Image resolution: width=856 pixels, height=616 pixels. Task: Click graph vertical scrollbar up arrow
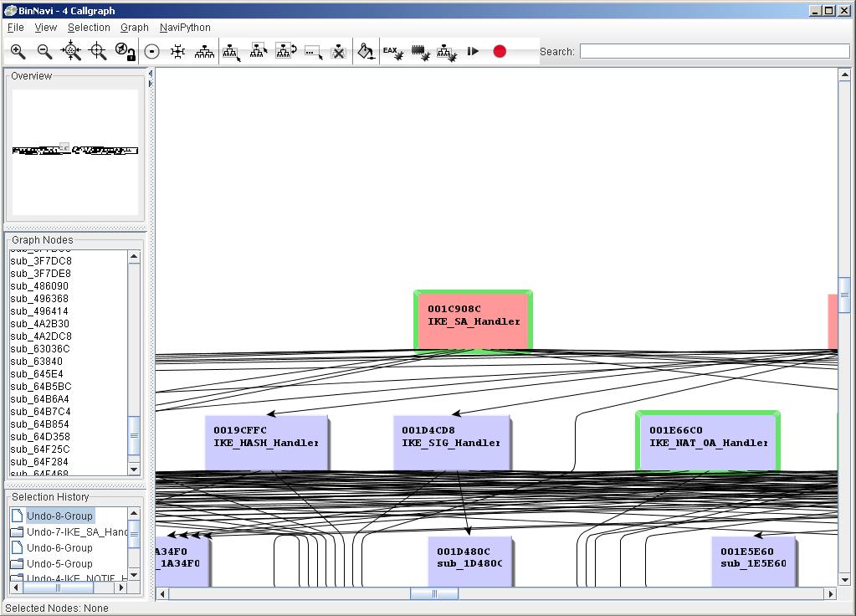click(844, 74)
